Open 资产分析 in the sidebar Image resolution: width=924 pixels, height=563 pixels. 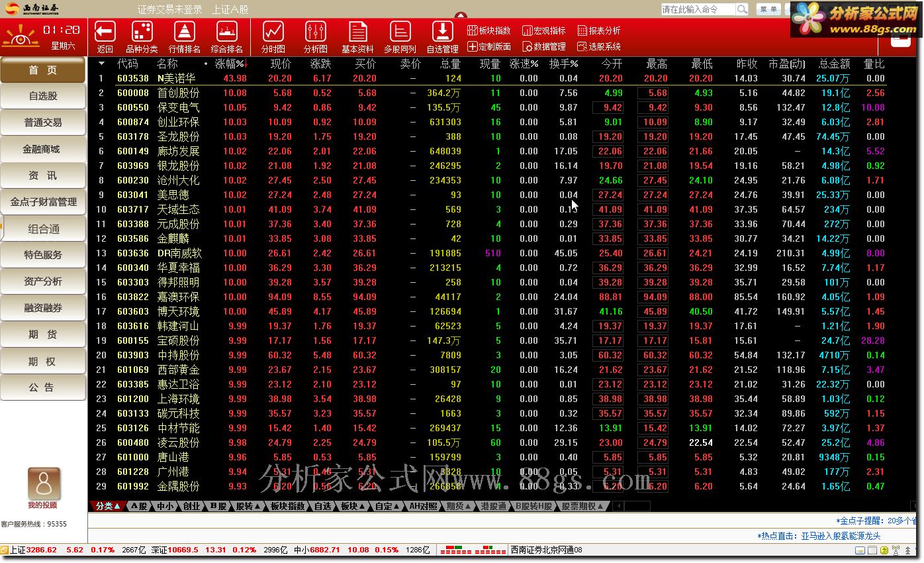click(x=43, y=281)
